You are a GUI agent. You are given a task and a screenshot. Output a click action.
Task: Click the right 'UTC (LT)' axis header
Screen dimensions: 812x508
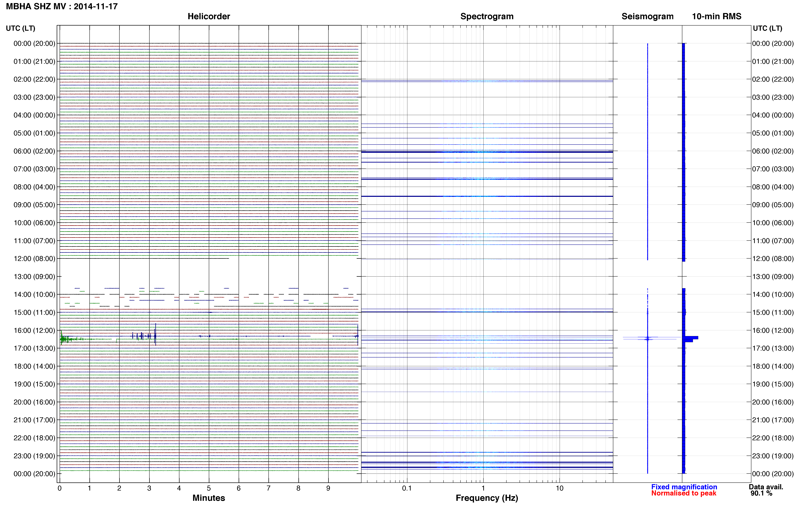pos(767,28)
